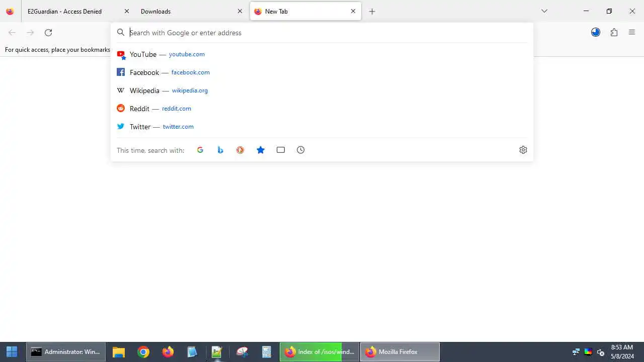Screen dimensions: 644x362
Task: Choose the Reddit suggestion row
Action: [x=322, y=109]
